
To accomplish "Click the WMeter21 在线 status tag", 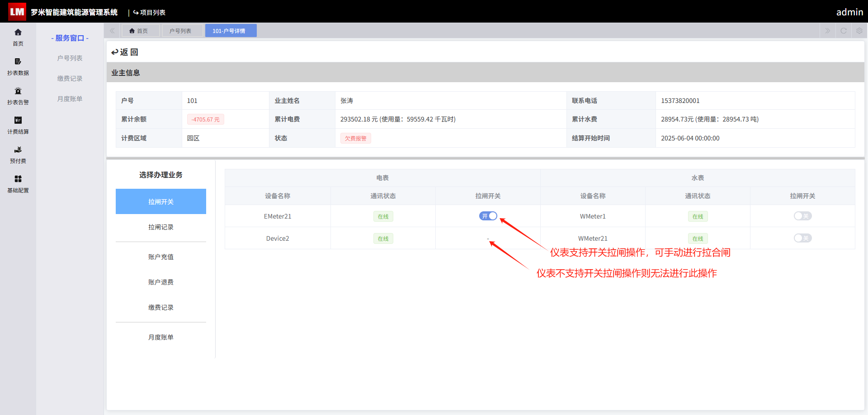I will click(698, 238).
